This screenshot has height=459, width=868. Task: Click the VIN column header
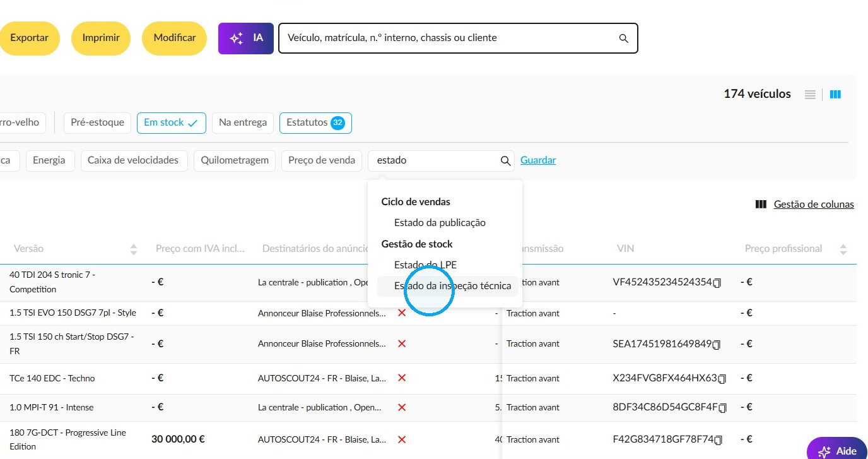[x=626, y=249]
